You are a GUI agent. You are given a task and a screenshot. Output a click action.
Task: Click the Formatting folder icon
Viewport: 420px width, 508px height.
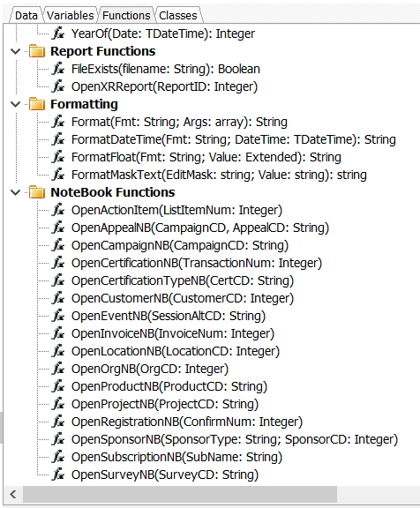tap(37, 104)
